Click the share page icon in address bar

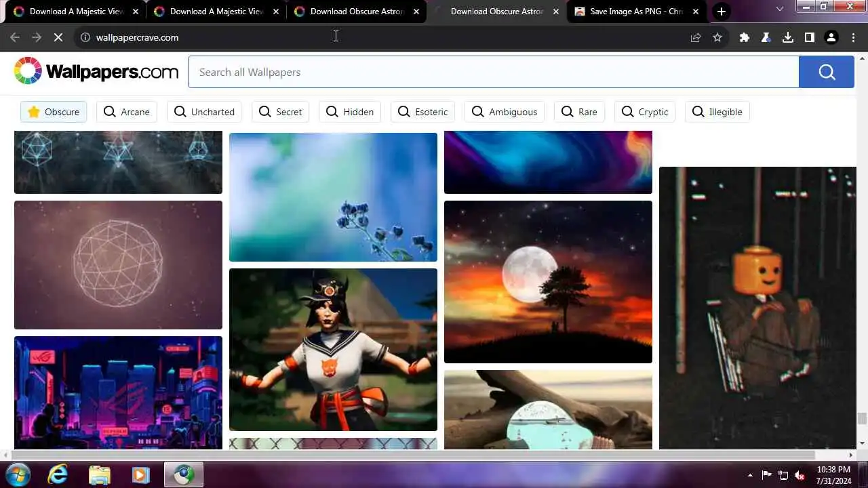pos(696,38)
